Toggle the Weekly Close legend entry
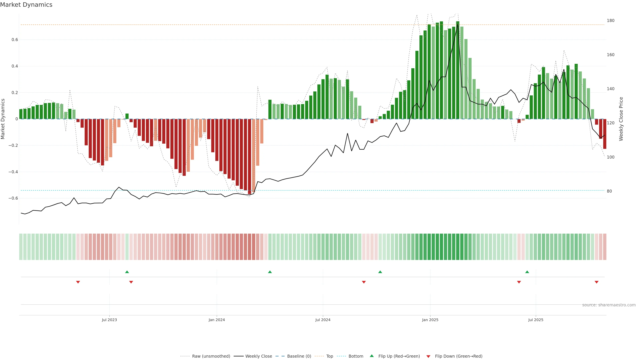This screenshot has width=644, height=362. [x=258, y=356]
